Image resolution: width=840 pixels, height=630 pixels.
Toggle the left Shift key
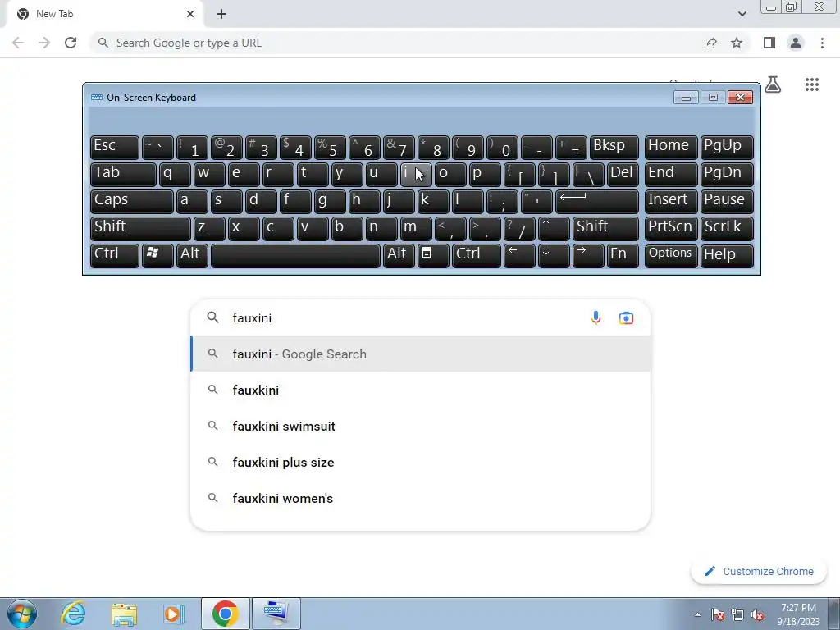point(140,228)
